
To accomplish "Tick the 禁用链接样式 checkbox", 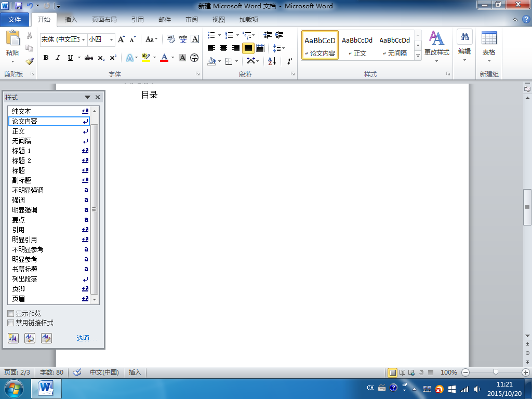I will click(11, 323).
